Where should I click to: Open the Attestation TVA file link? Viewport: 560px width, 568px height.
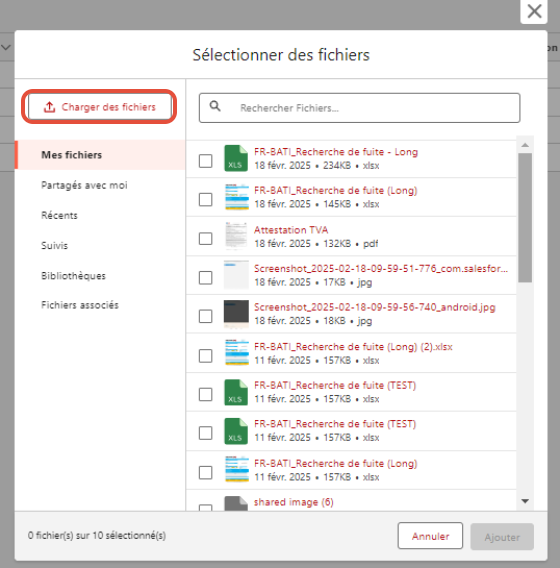(x=291, y=230)
